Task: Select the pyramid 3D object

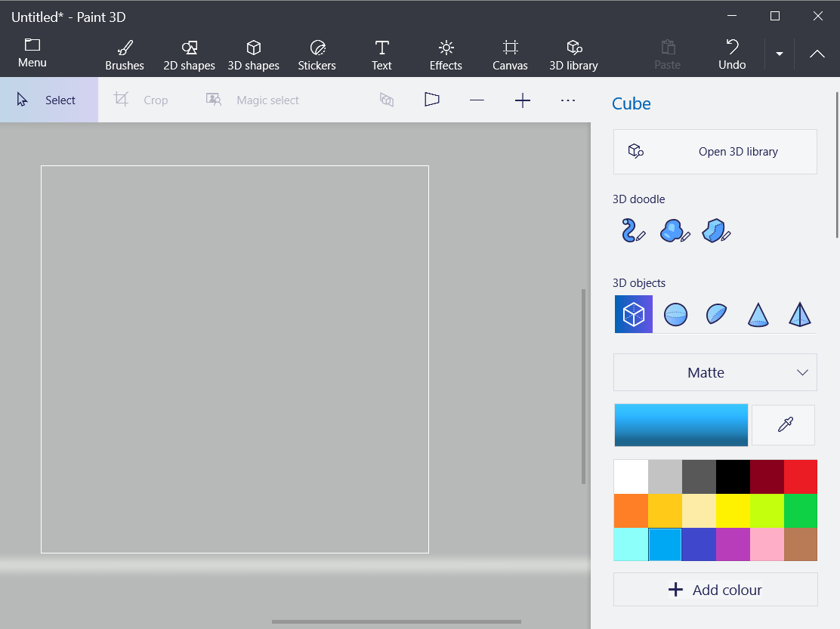Action: 799,314
